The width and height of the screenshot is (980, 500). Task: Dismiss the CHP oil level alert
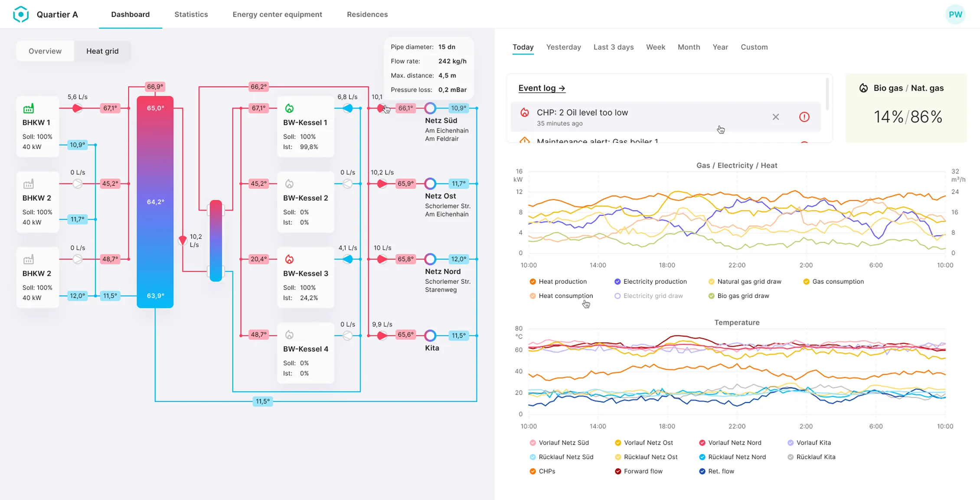(776, 117)
